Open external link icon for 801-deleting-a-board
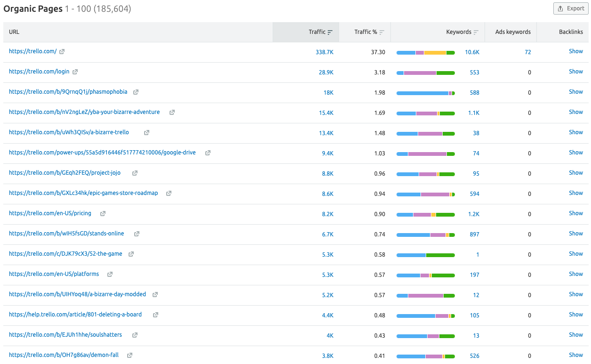This screenshot has width=591, height=364. pyautogui.click(x=155, y=315)
